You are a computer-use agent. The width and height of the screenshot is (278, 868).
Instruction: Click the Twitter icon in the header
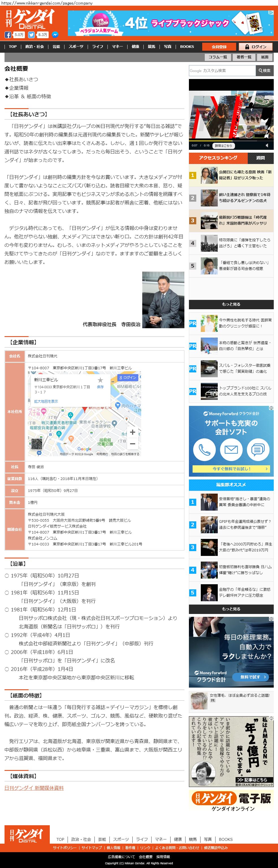pos(31,35)
